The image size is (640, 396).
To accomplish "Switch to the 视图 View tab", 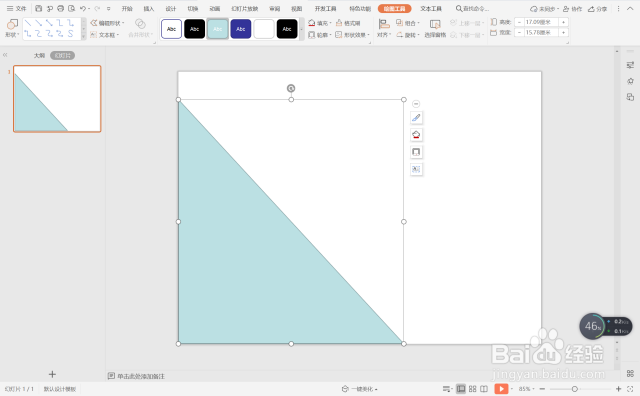I will coord(296,9).
